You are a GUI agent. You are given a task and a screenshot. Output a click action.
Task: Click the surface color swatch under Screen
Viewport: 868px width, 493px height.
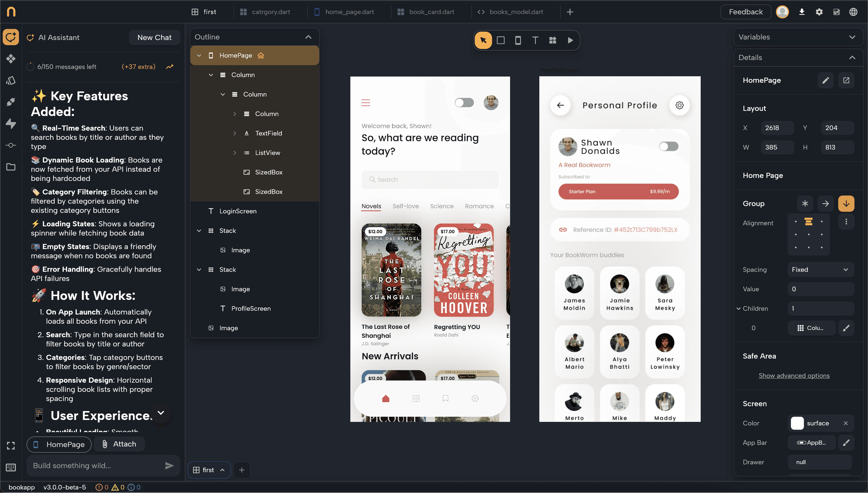click(798, 423)
